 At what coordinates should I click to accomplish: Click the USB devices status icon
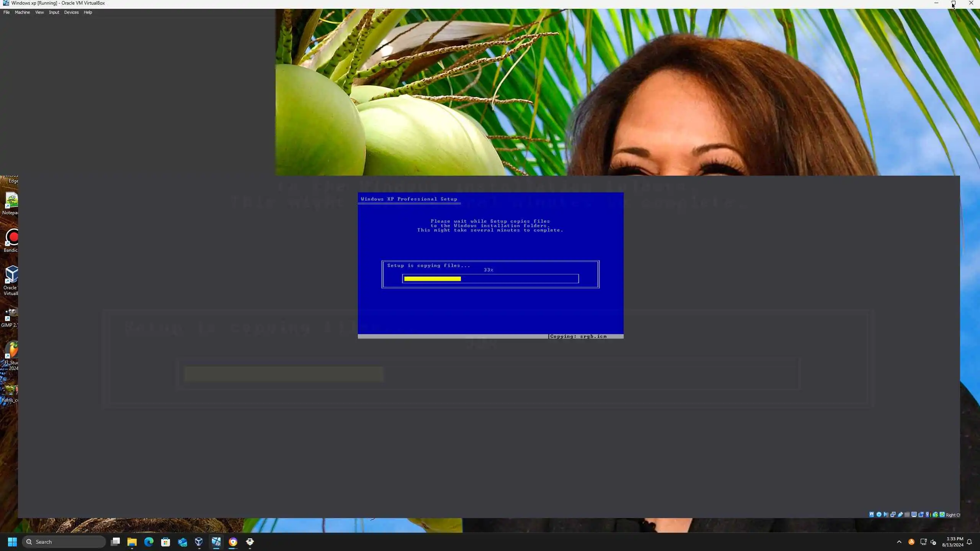pyautogui.click(x=900, y=515)
